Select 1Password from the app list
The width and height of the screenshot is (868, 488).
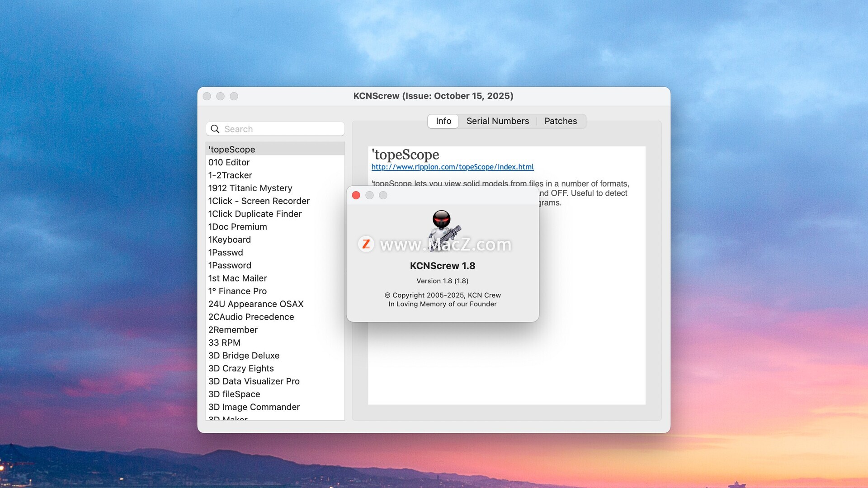pos(230,265)
